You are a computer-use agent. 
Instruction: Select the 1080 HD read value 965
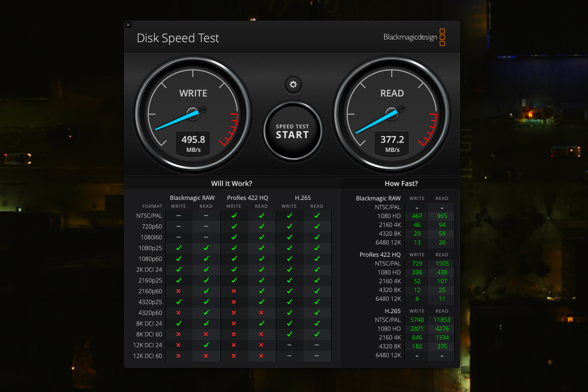441,216
